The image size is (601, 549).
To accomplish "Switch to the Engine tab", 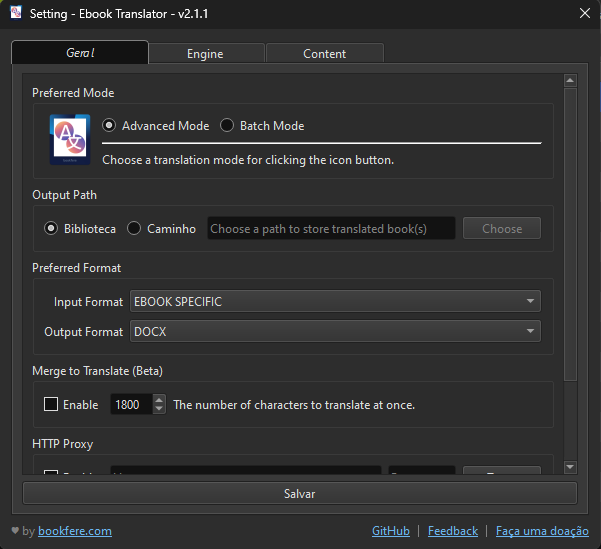I will pos(206,54).
